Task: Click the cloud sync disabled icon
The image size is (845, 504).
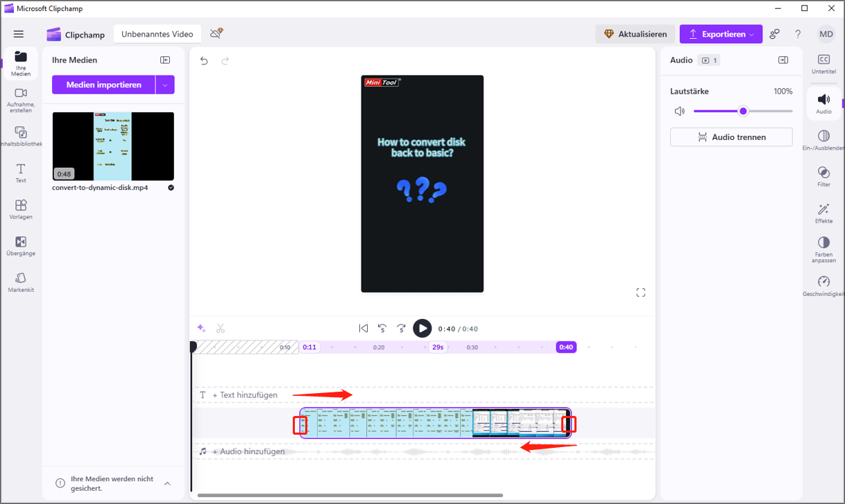Action: tap(216, 33)
